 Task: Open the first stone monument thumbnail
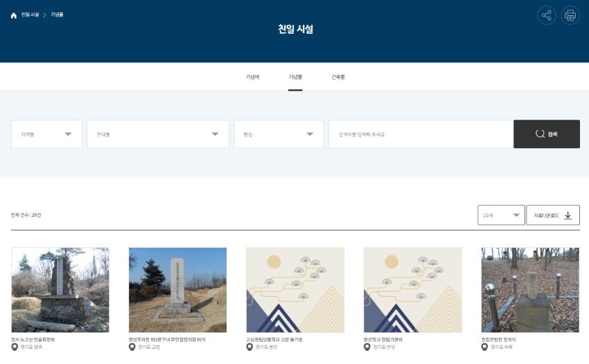pyautogui.click(x=60, y=290)
